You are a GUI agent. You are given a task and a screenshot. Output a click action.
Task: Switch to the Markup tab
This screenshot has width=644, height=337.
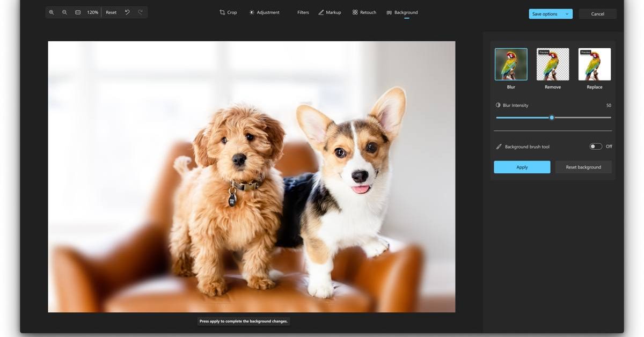click(x=330, y=12)
